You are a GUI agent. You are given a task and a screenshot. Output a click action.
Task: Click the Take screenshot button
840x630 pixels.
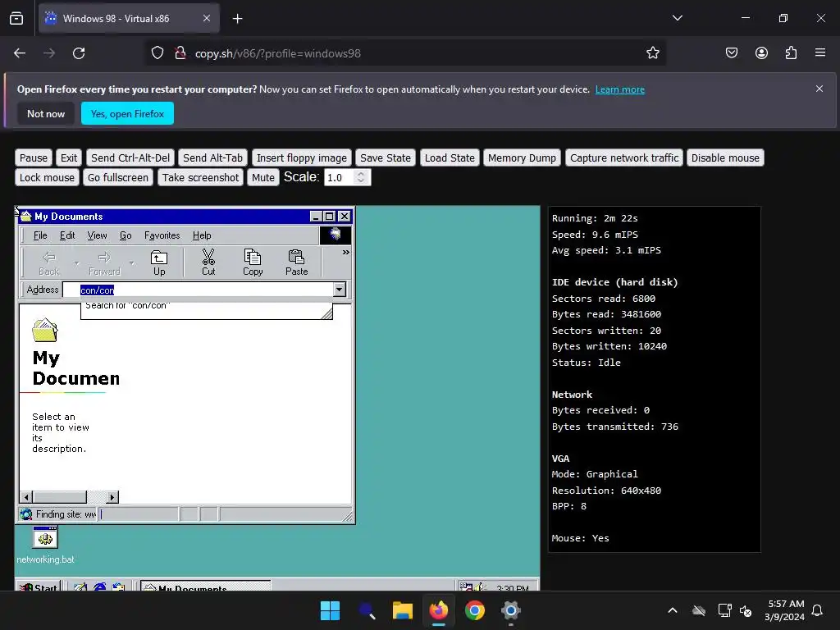200,177
